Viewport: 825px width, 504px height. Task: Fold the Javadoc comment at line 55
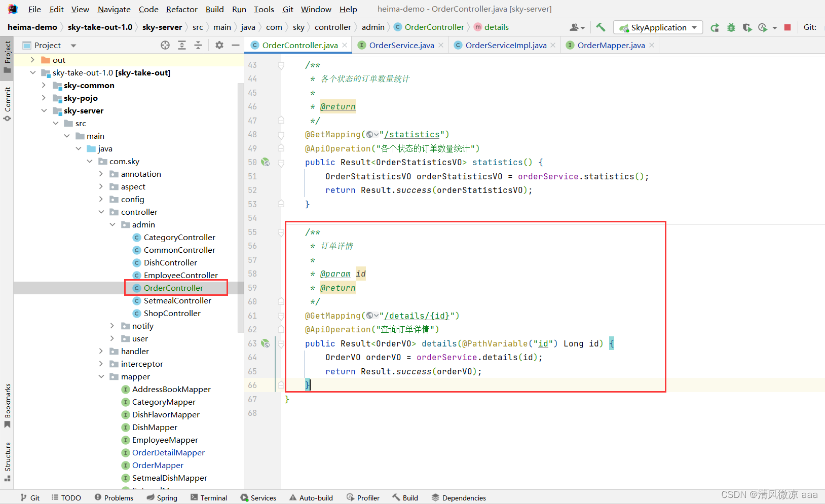tap(281, 232)
